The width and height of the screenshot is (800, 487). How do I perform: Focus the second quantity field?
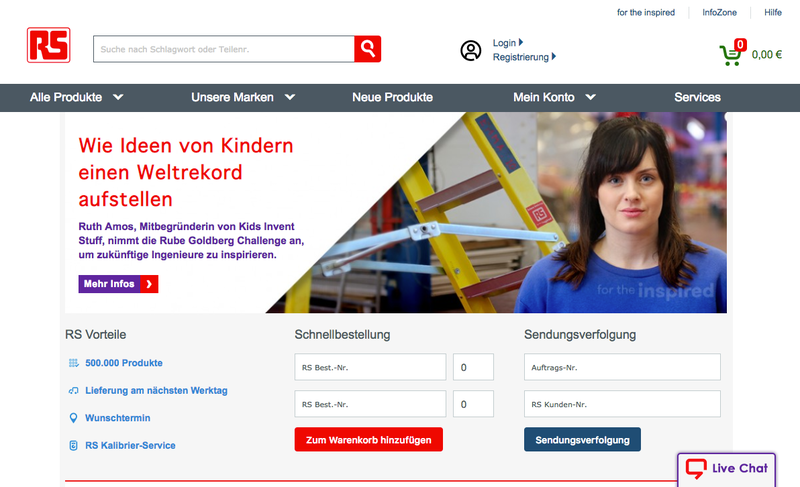click(473, 404)
